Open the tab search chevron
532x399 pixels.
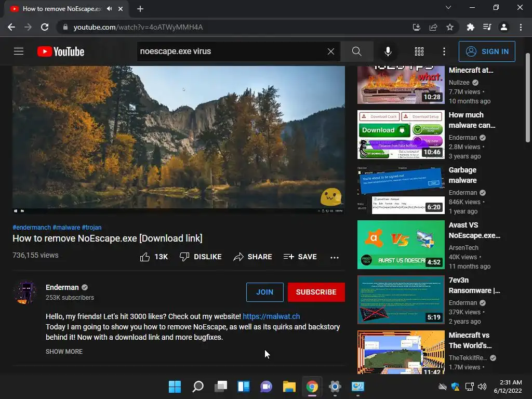(x=448, y=7)
